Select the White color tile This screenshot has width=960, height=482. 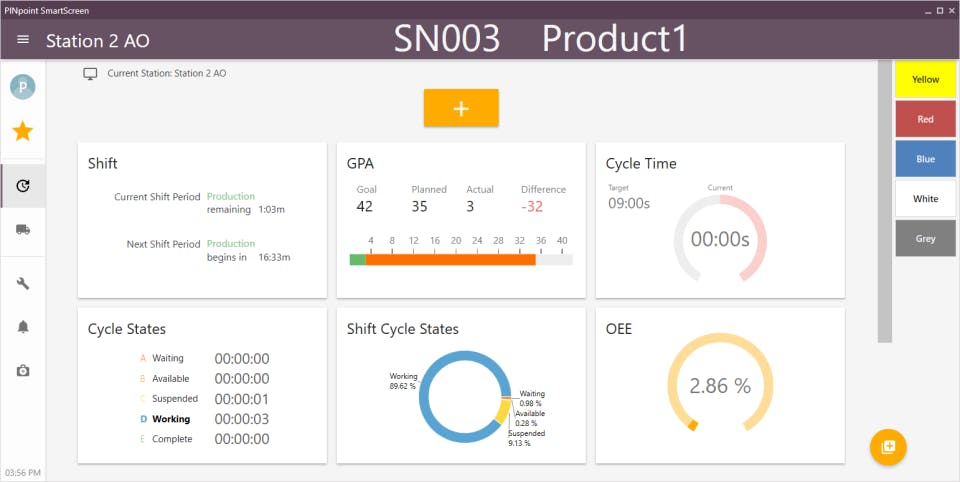[x=925, y=198]
